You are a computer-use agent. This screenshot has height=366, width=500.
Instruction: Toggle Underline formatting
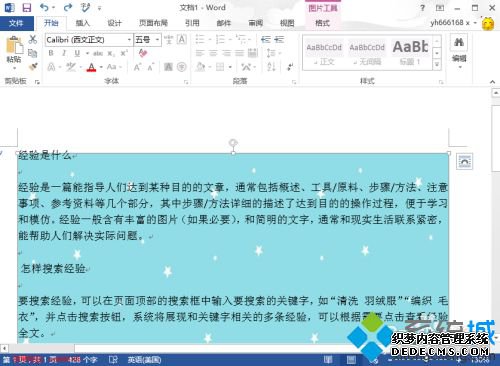77,53
